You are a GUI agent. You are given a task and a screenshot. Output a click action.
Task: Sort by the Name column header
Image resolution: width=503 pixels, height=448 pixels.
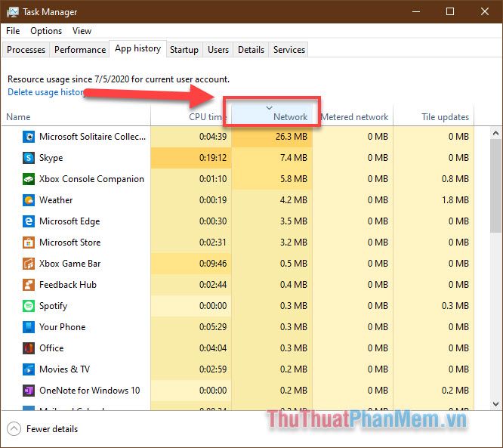(76, 115)
